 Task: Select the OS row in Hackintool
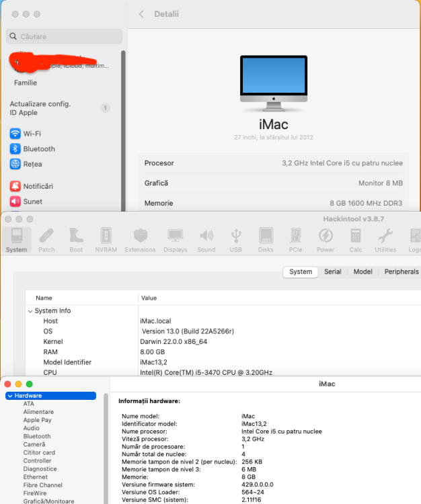(223, 331)
